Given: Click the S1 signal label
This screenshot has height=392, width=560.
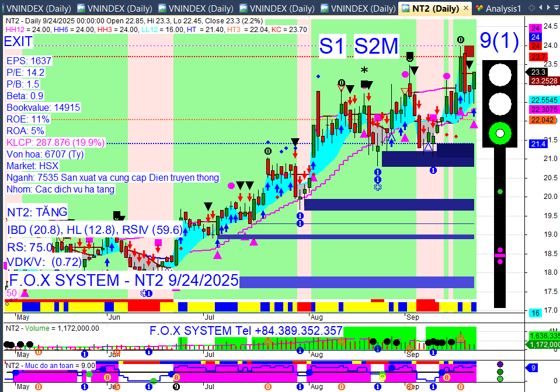Looking at the screenshot, I should pos(332,46).
